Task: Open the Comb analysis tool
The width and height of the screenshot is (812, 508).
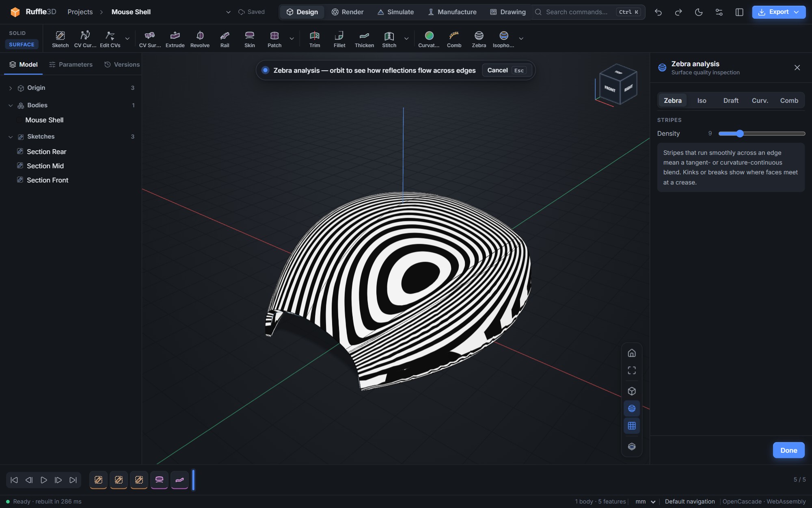Action: click(454, 39)
